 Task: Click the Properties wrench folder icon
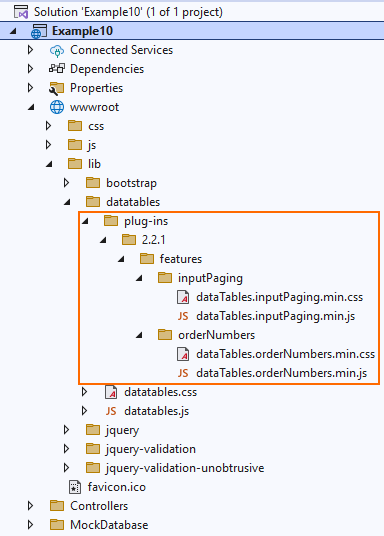(56, 88)
